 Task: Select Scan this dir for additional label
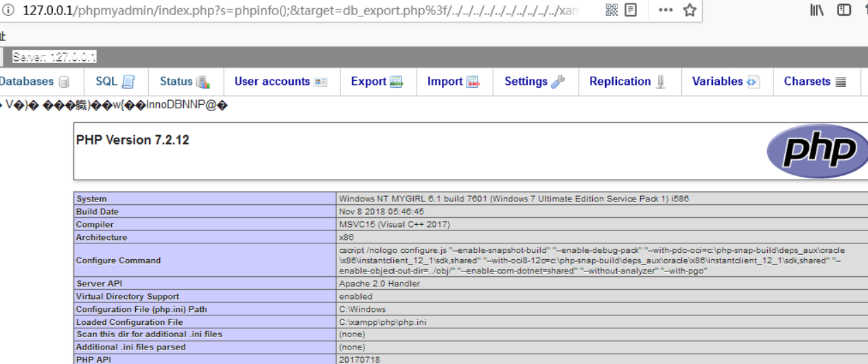[149, 335]
